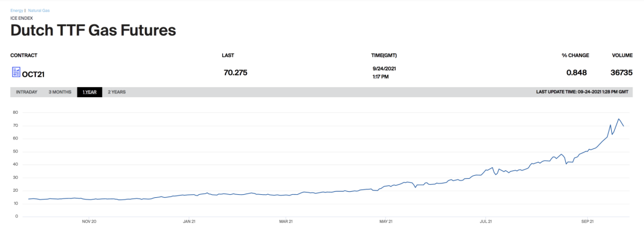Click the % Change column header
This screenshot has width=644, height=227.
click(575, 55)
